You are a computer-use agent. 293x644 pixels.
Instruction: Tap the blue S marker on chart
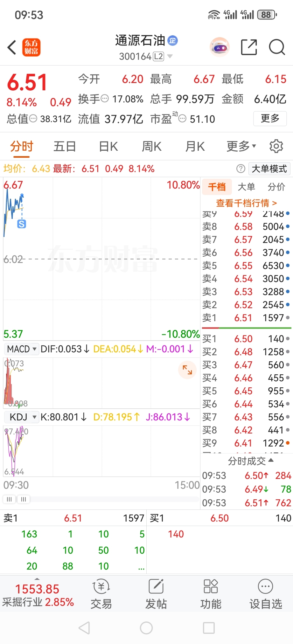(22, 224)
